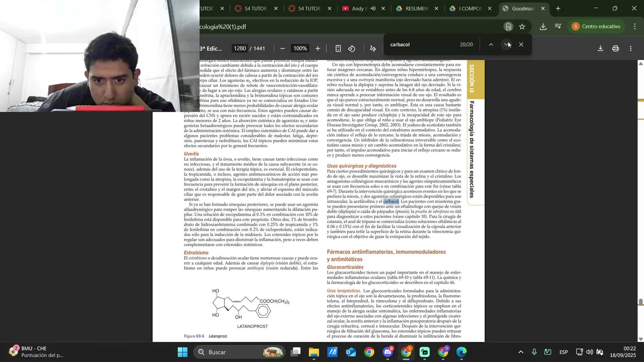Open Chrome downloads icon
This screenshot has height=362, width=644.
coord(543,27)
